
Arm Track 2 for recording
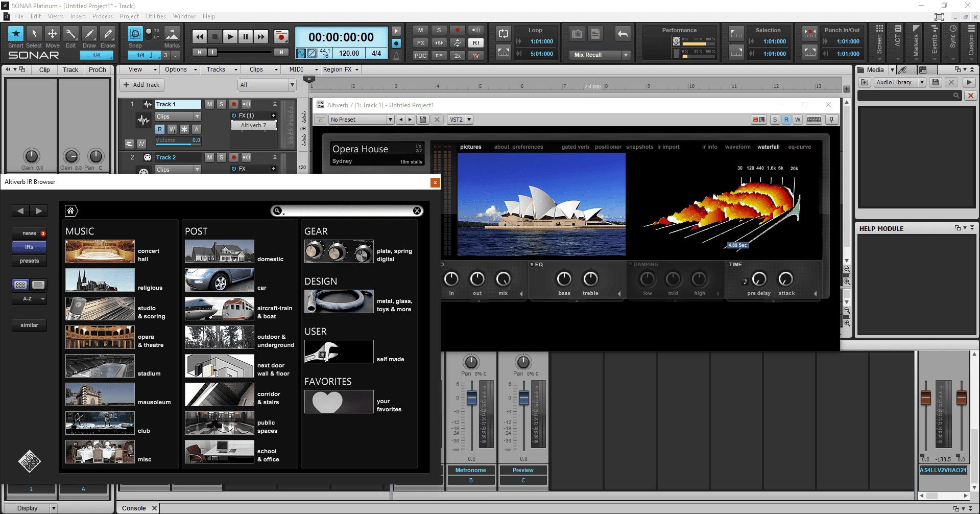tap(234, 157)
